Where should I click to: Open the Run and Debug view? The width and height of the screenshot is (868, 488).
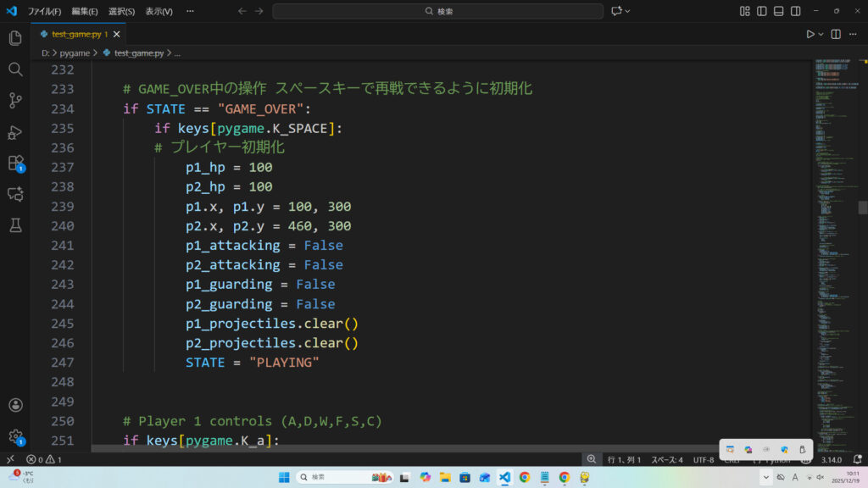tap(14, 132)
